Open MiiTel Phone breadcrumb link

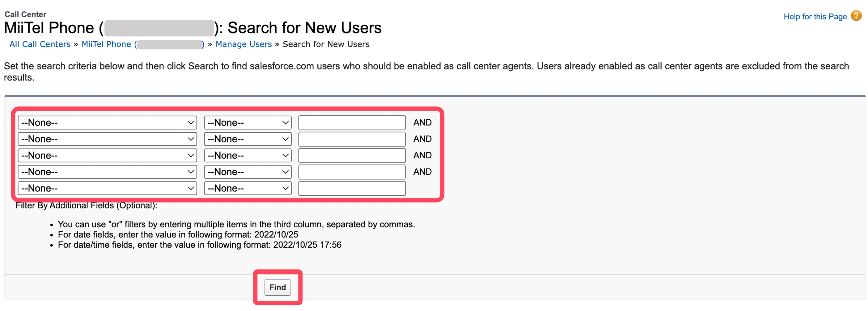pyautogui.click(x=143, y=44)
